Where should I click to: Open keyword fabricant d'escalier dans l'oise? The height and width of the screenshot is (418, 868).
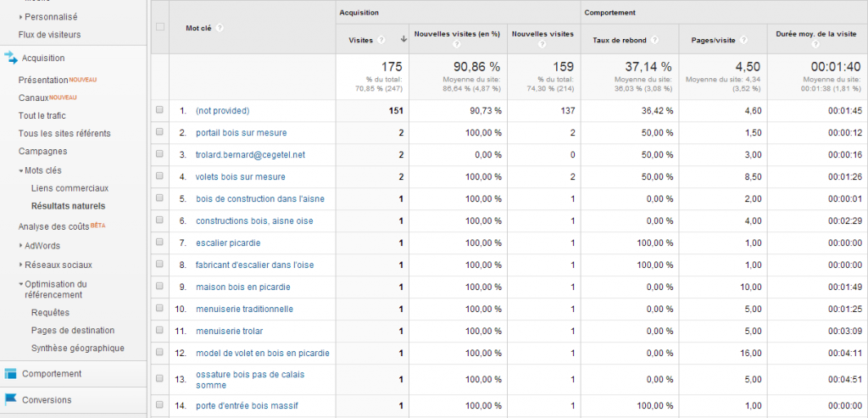click(254, 265)
